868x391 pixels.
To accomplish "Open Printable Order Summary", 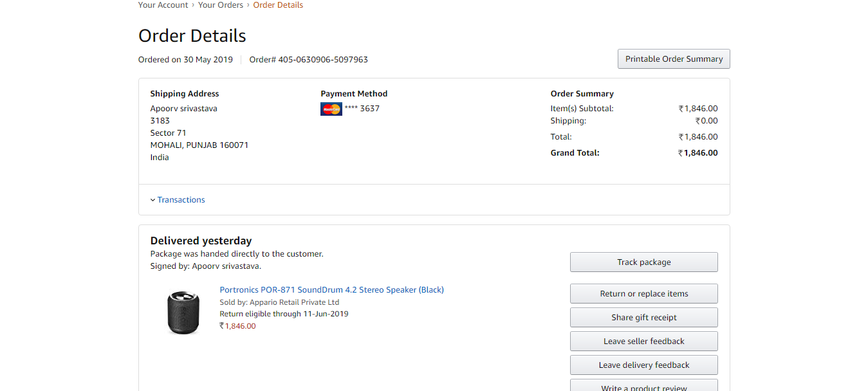I will tap(674, 59).
